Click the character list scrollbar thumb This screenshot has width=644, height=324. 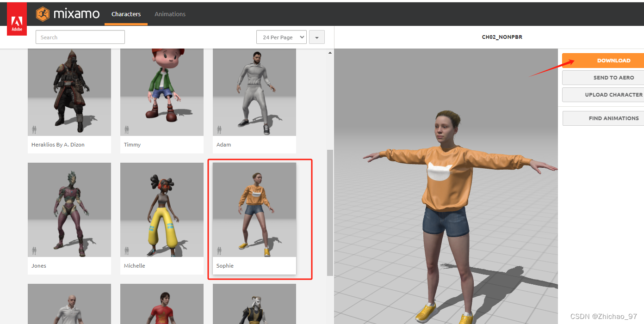point(330,213)
